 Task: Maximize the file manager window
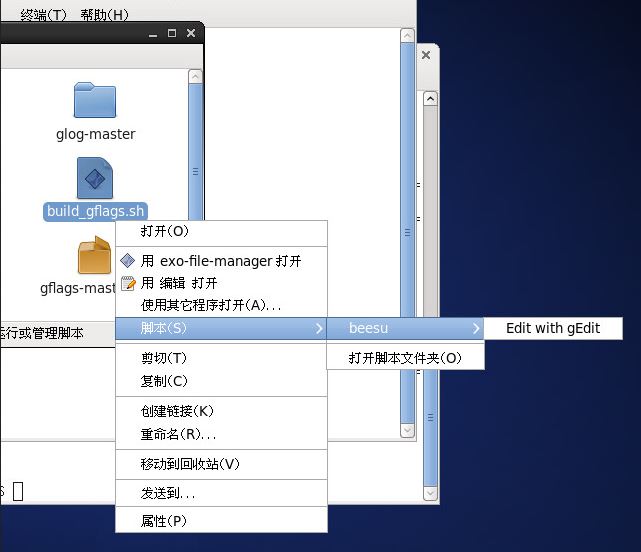(x=172, y=33)
